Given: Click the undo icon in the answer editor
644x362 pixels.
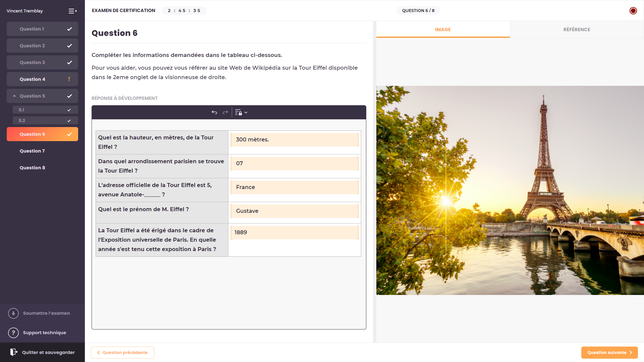Looking at the screenshot, I should coord(214,112).
